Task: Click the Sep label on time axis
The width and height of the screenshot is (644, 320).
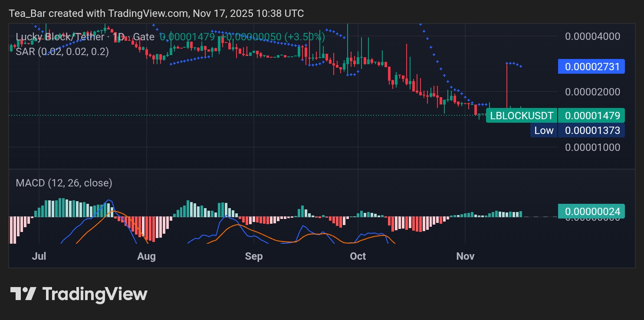Action: pos(254,256)
